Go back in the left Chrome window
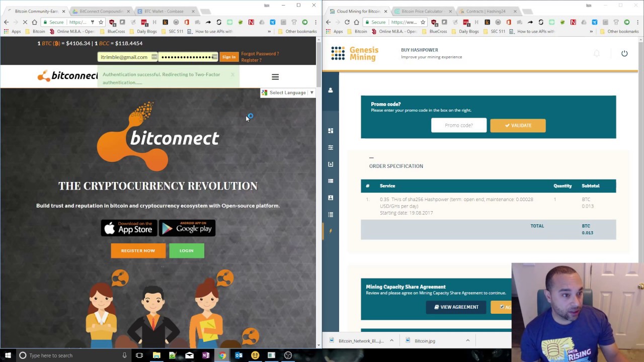644x362 pixels. click(7, 22)
